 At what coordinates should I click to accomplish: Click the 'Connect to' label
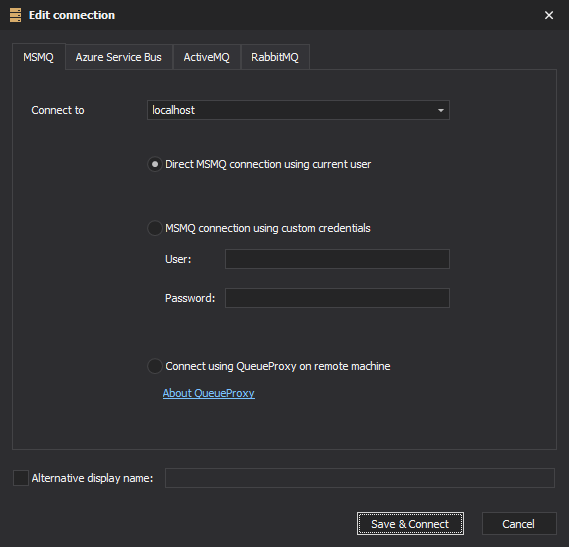pos(58,110)
